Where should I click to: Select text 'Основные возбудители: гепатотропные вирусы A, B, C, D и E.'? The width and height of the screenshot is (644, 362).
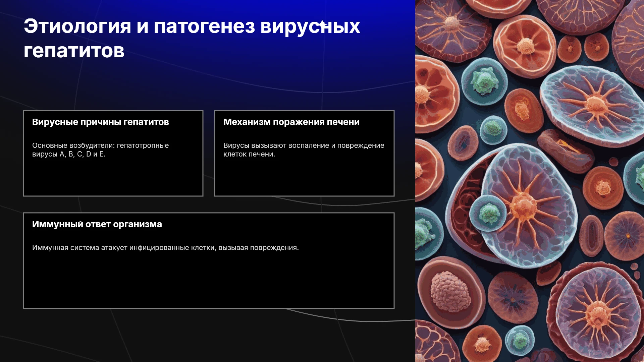point(100,150)
